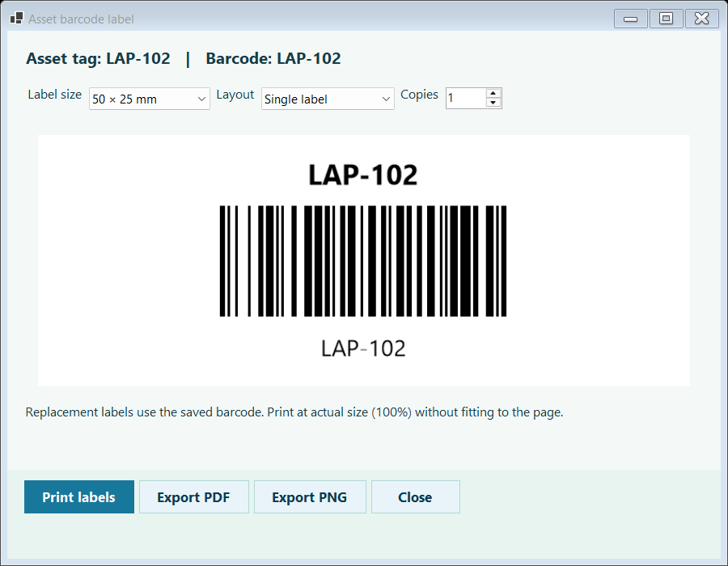Image resolution: width=728 pixels, height=566 pixels.
Task: Click the app icon in the title bar
Action: pyautogui.click(x=17, y=19)
